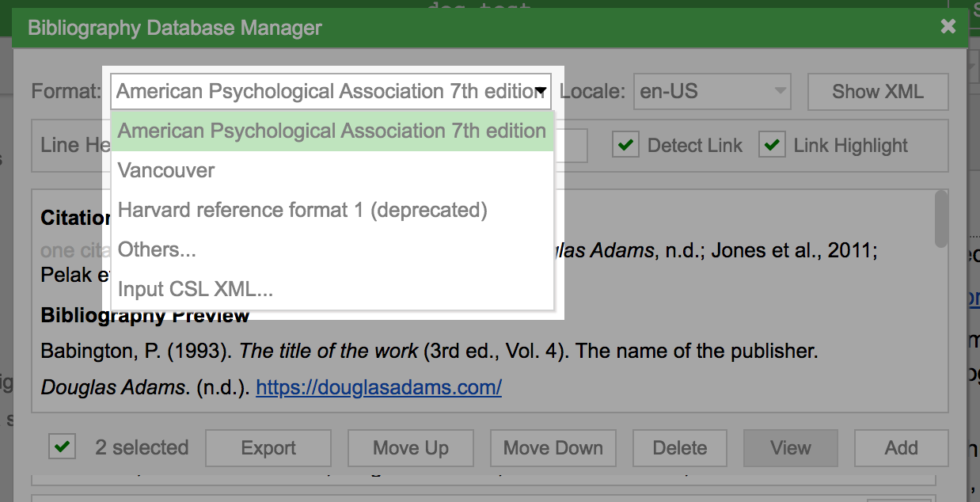Add a new reference entry

(x=902, y=448)
